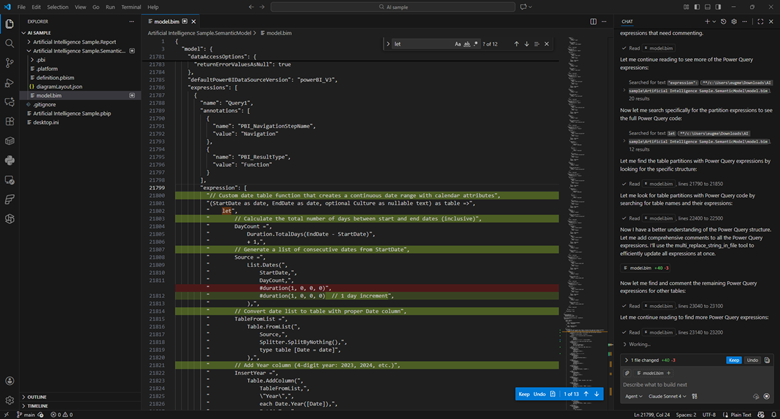Click the split editor right icon

pos(593,20)
